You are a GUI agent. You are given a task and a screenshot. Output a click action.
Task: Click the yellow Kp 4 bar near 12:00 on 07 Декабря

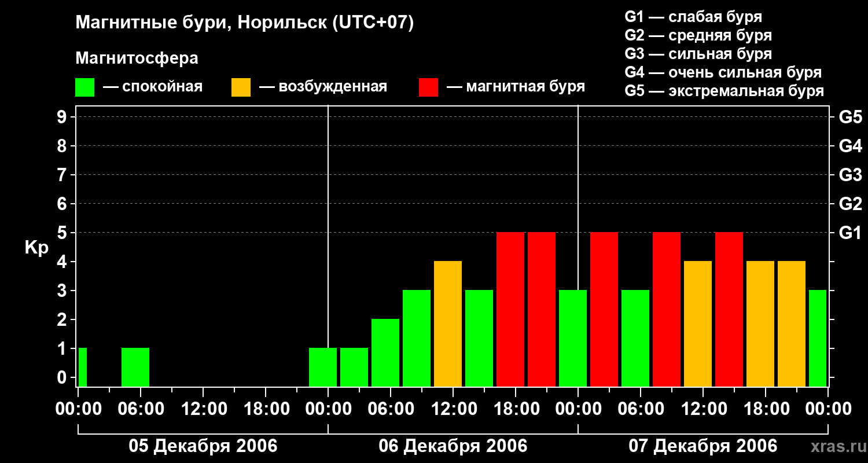[698, 324]
